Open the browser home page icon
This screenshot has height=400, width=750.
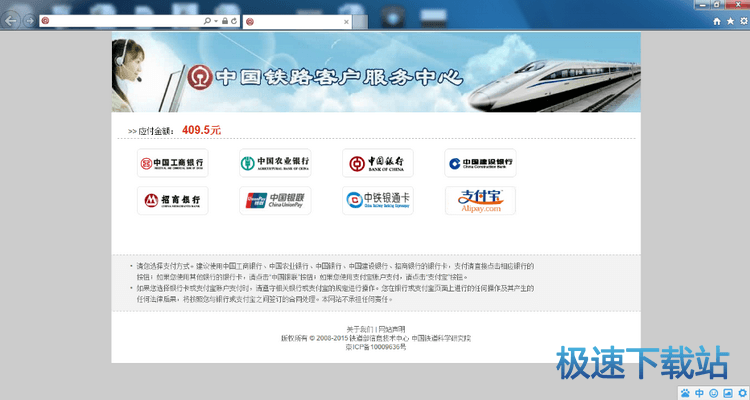[x=716, y=20]
